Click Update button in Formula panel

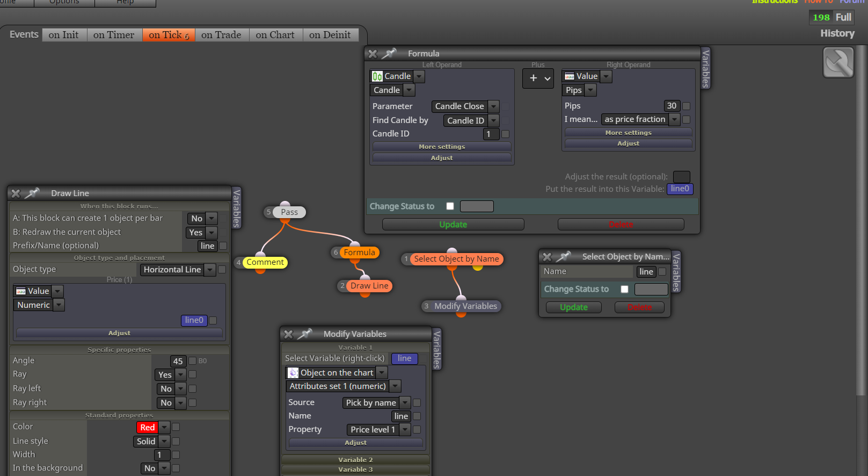pyautogui.click(x=453, y=225)
